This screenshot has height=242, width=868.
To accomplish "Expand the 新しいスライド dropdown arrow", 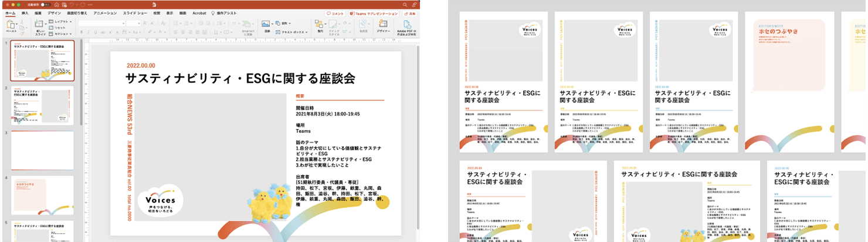I will click(x=46, y=24).
